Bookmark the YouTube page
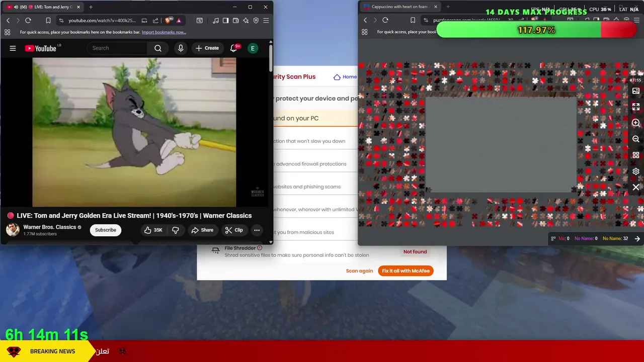This screenshot has width=644, height=362. point(48,21)
